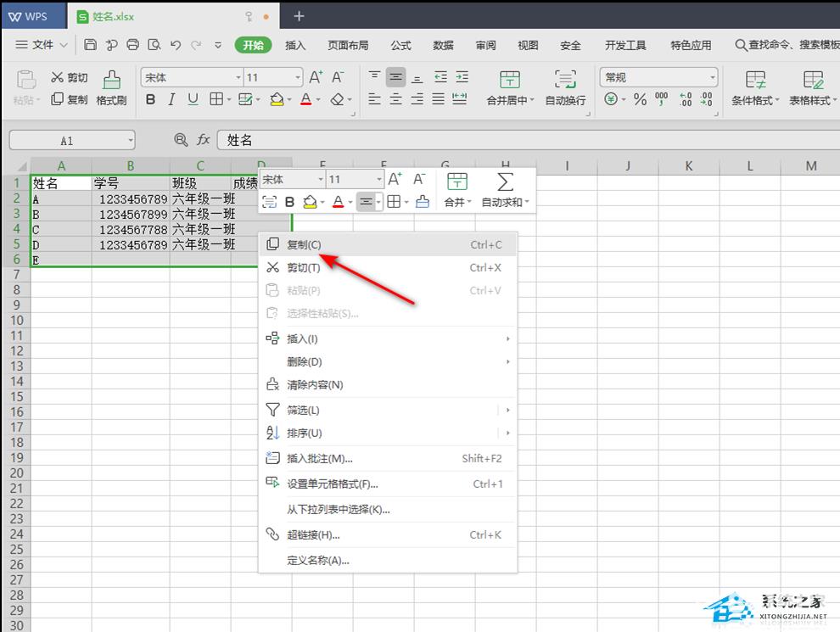840x632 pixels.
Task: Toggle ribbon middle vertical align button
Action: tap(395, 78)
